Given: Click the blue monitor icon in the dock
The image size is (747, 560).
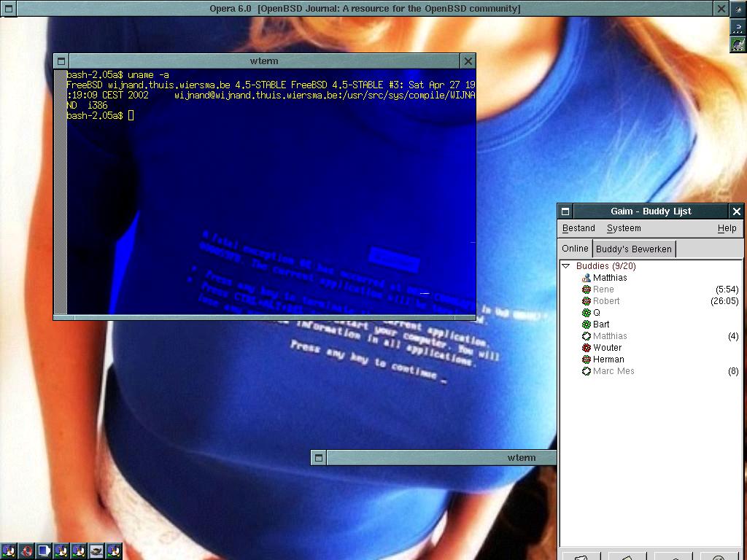Looking at the screenshot, I should (44, 551).
